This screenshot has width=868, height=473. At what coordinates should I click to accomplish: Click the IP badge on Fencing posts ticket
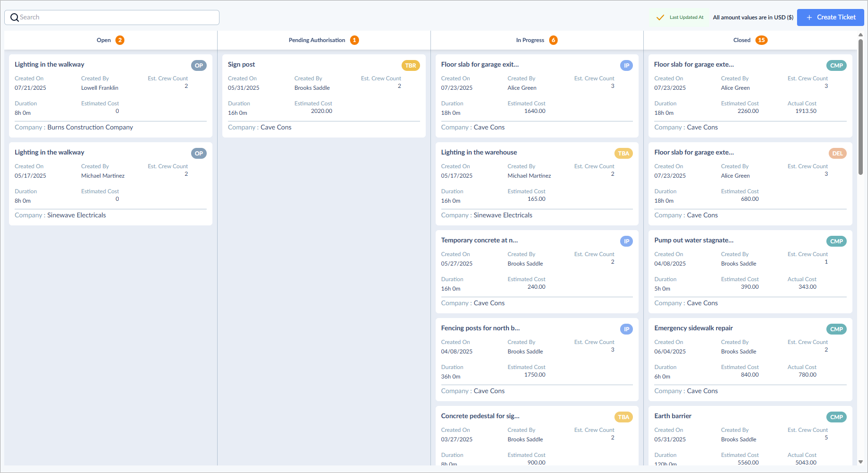point(626,329)
